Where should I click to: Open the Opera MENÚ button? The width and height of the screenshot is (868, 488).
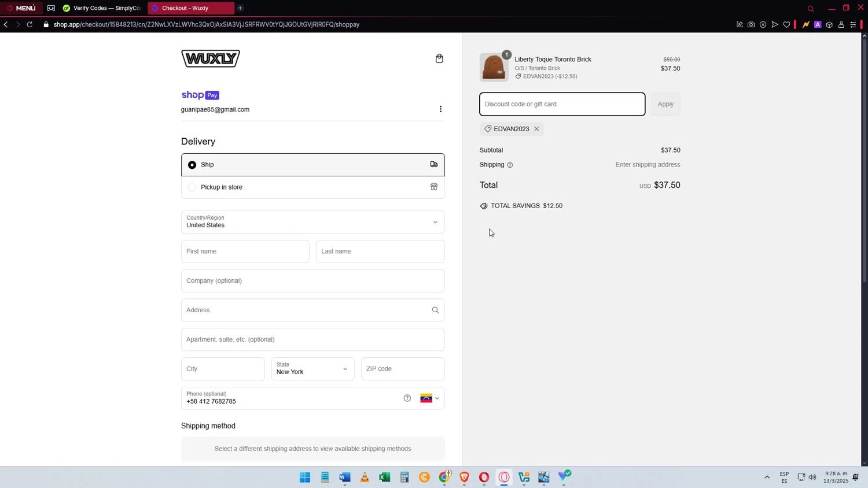point(21,8)
